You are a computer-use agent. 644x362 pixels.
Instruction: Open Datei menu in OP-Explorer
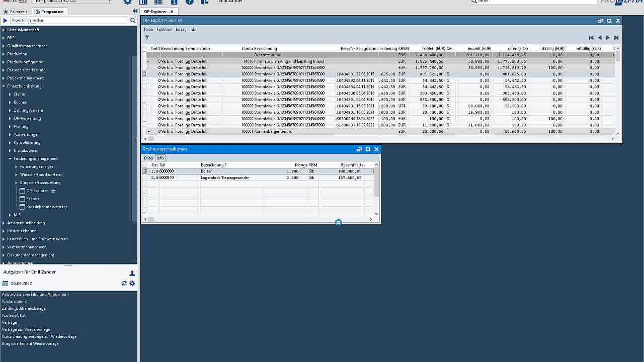tap(148, 30)
